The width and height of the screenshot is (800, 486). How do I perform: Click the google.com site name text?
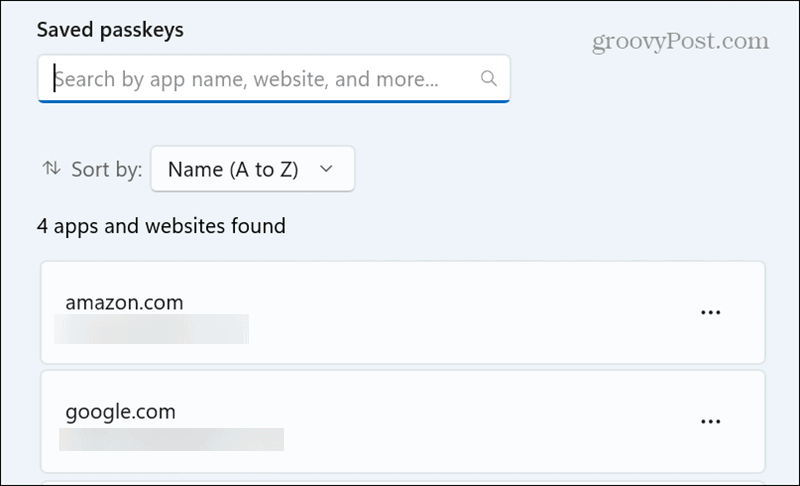pos(120,411)
